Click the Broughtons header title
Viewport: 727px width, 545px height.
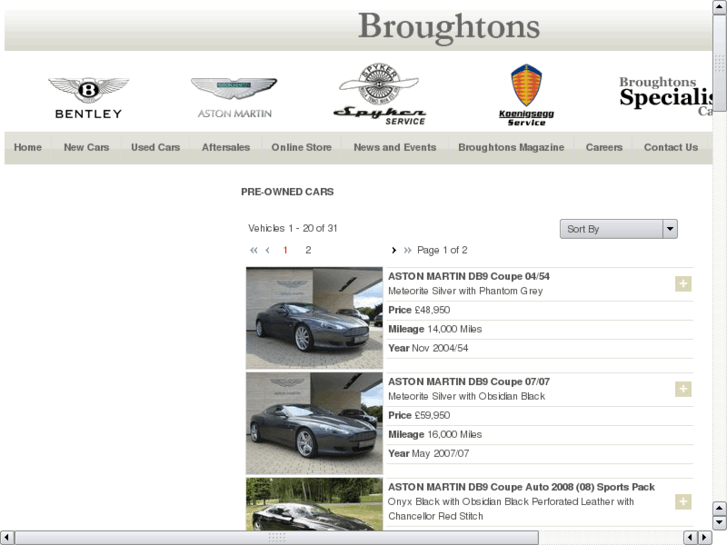point(449,27)
